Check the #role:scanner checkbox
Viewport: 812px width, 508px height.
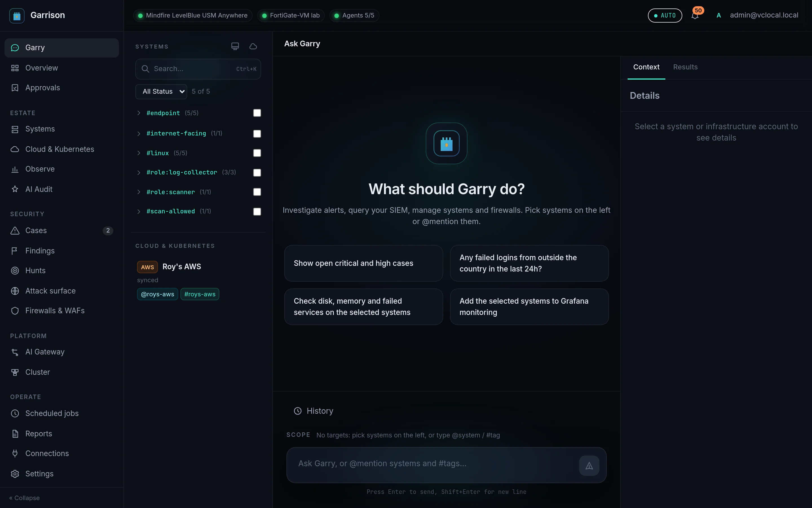pyautogui.click(x=257, y=192)
